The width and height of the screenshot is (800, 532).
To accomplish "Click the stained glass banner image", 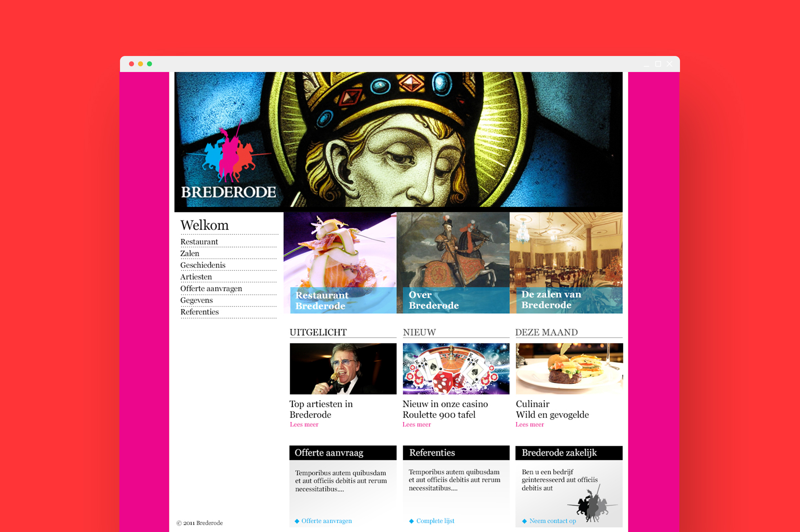I will pyautogui.click(x=398, y=142).
